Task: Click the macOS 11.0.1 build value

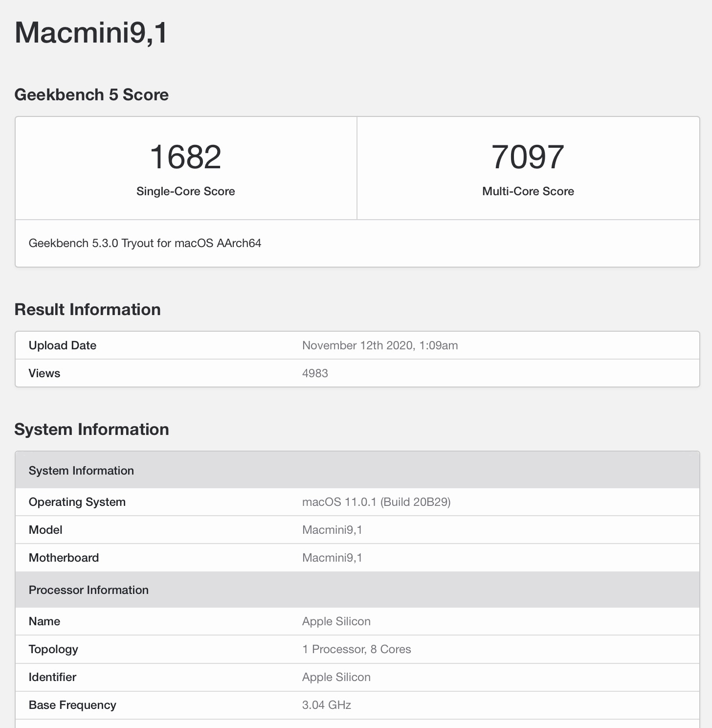Action: [376, 502]
